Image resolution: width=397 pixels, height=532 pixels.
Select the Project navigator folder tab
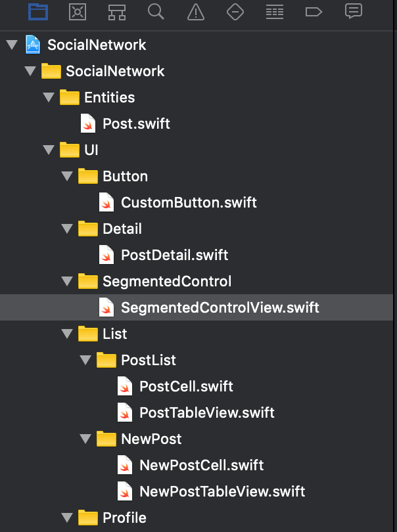point(38,12)
